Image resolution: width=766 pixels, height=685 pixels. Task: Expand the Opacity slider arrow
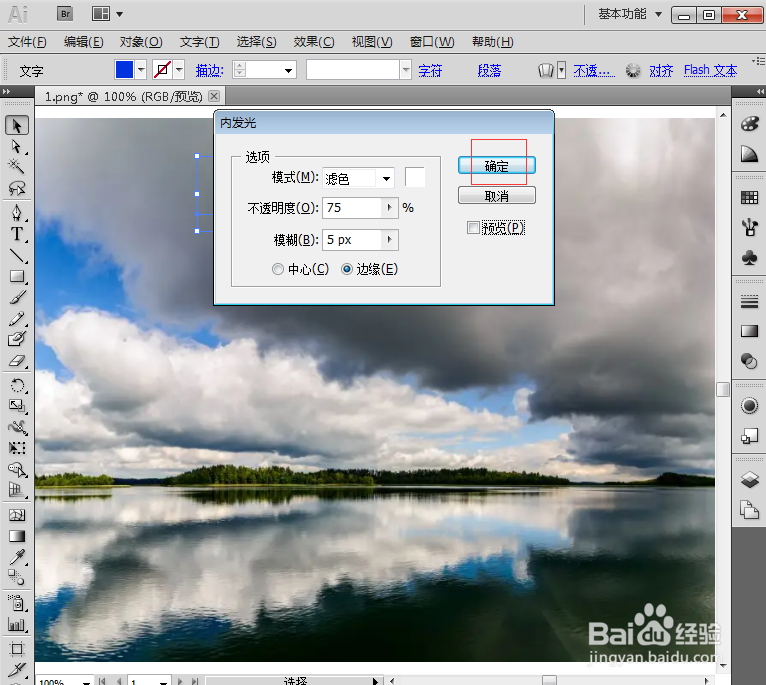pos(389,208)
